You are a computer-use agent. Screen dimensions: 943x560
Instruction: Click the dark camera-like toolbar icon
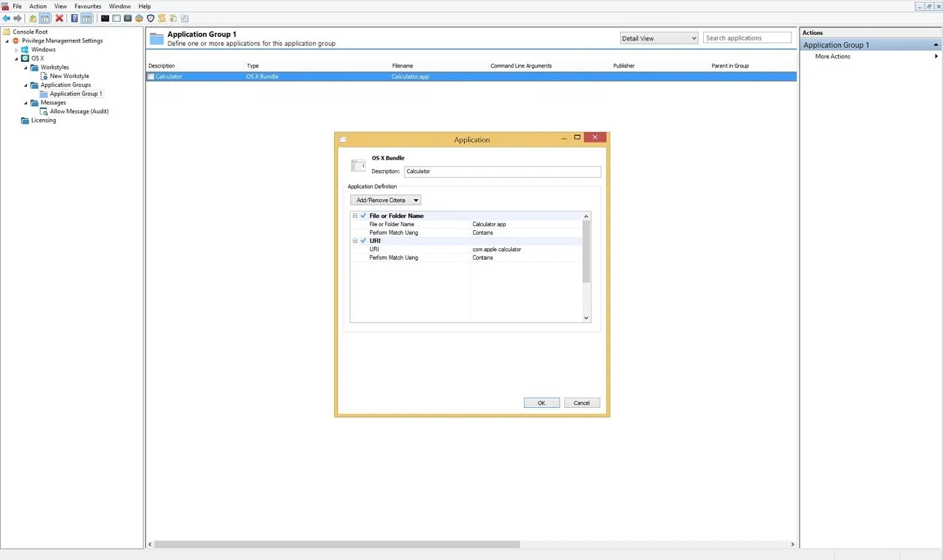pyautogui.click(x=128, y=18)
